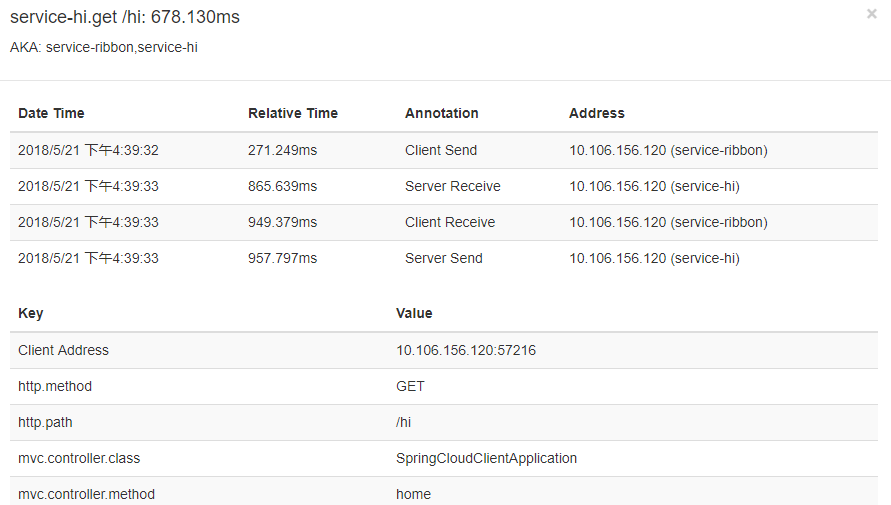Click the Address column header
This screenshot has width=891, height=505.
click(597, 113)
